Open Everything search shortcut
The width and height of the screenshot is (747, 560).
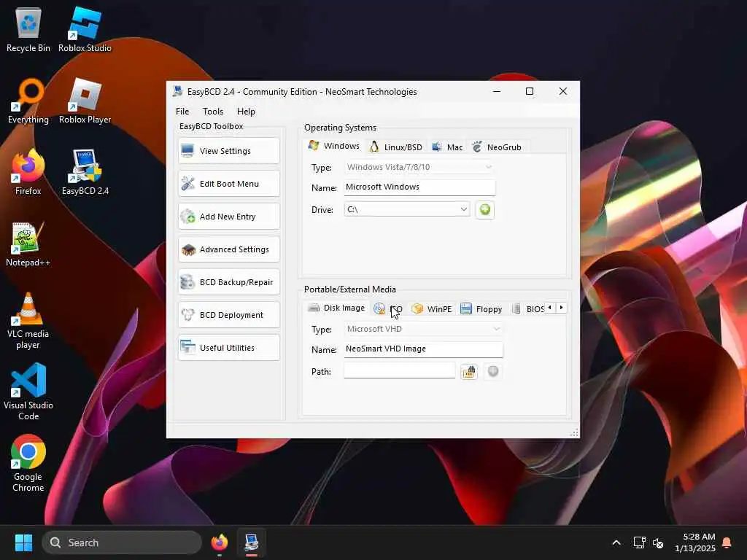(28, 101)
